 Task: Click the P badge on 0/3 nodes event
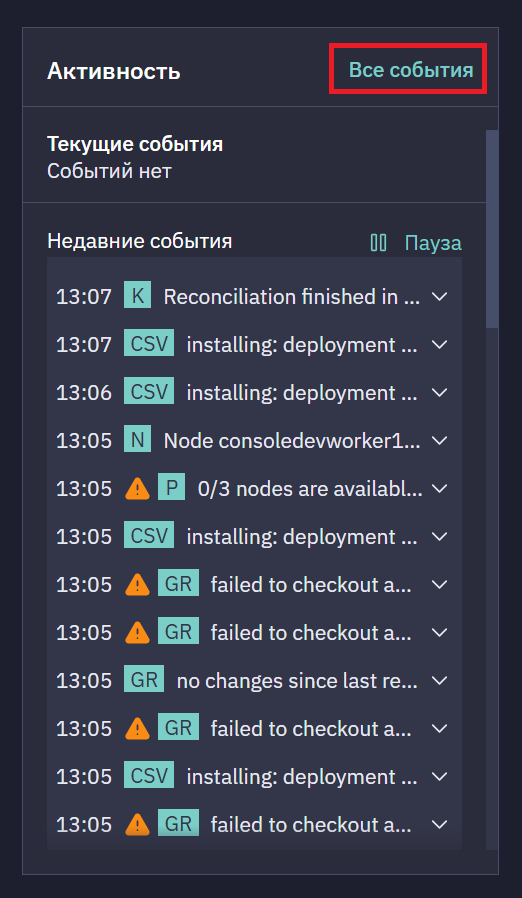pyautogui.click(x=171, y=489)
